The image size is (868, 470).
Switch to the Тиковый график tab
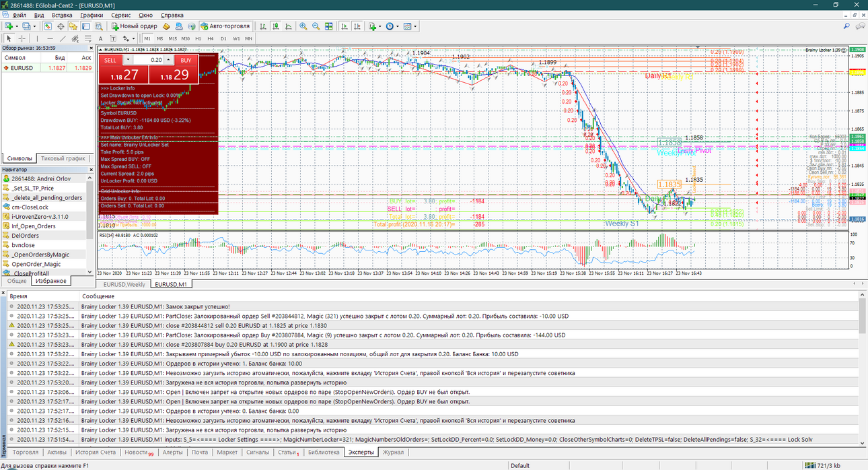(63, 158)
